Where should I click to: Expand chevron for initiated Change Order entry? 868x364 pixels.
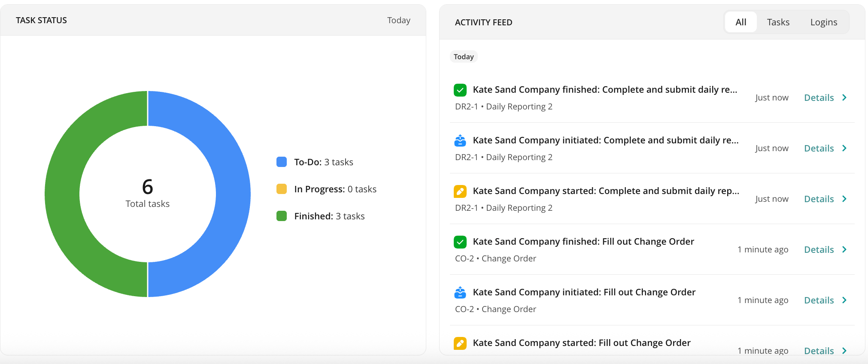click(x=844, y=300)
